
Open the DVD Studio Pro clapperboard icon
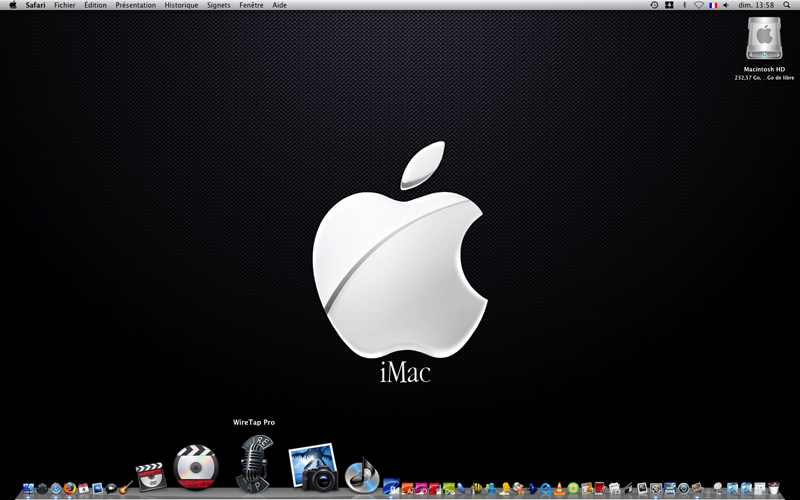click(151, 477)
